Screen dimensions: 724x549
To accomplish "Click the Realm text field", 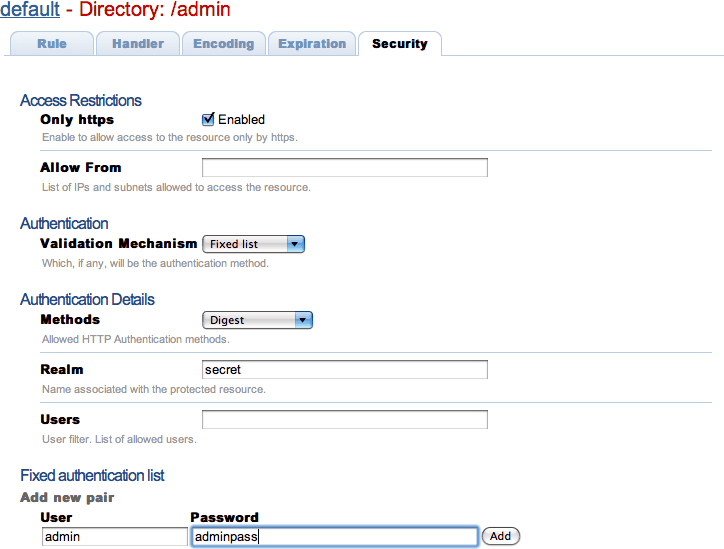I will (x=344, y=370).
